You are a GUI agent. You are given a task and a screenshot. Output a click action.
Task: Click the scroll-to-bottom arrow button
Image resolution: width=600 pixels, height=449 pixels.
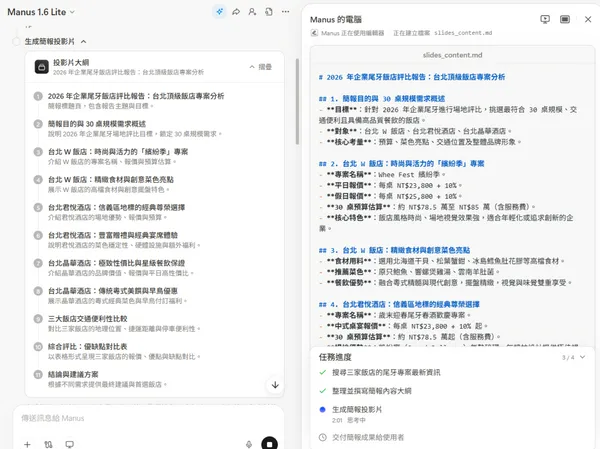275,385
